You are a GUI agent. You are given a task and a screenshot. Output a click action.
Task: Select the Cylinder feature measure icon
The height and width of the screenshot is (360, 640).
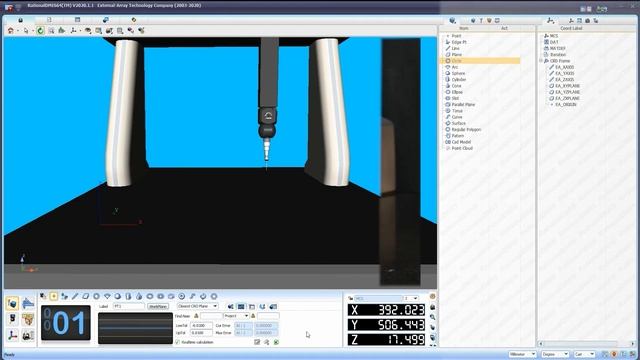point(128,296)
